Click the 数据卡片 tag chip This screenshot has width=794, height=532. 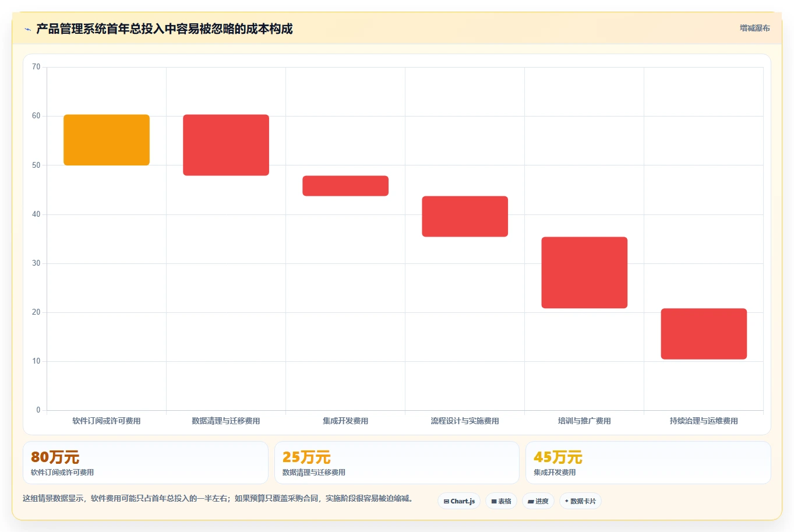coord(580,501)
